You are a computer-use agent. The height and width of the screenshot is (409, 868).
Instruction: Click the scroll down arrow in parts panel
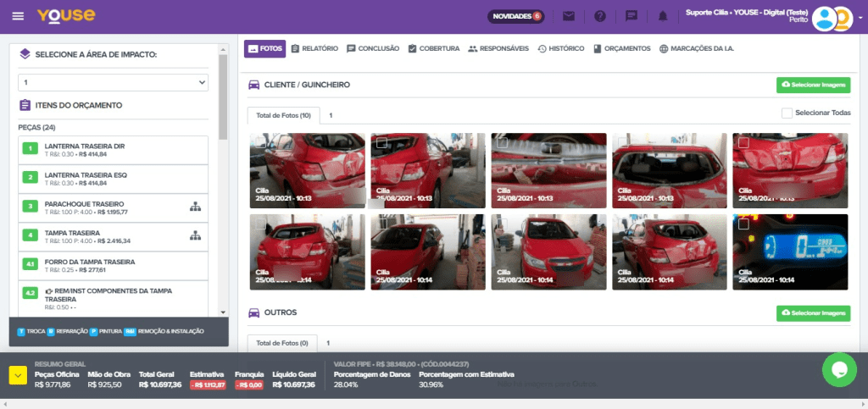click(223, 312)
